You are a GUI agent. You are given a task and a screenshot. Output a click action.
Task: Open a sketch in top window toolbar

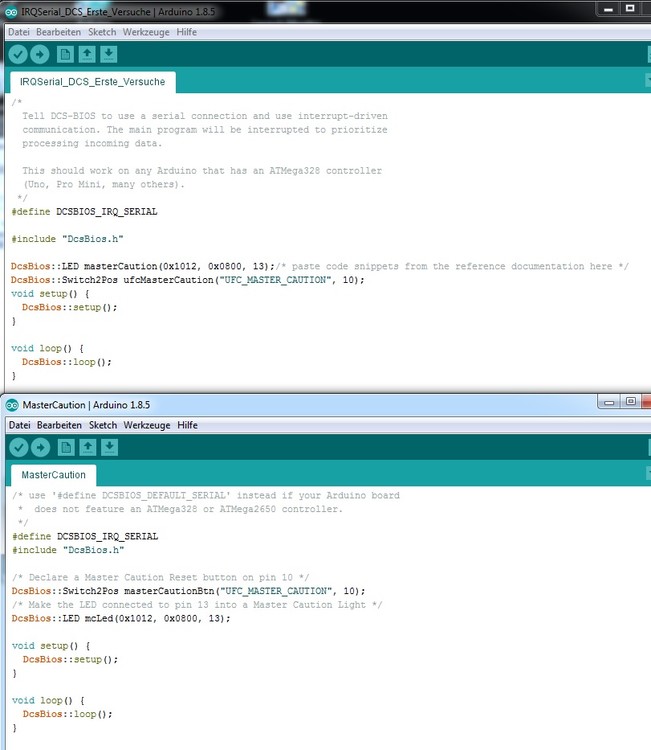coord(87,55)
